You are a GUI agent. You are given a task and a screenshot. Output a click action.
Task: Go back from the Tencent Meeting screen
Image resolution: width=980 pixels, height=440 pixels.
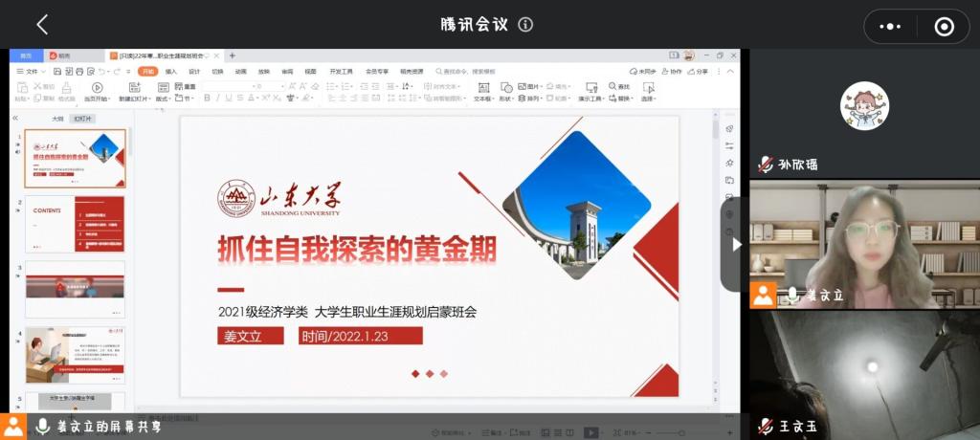coord(42,25)
